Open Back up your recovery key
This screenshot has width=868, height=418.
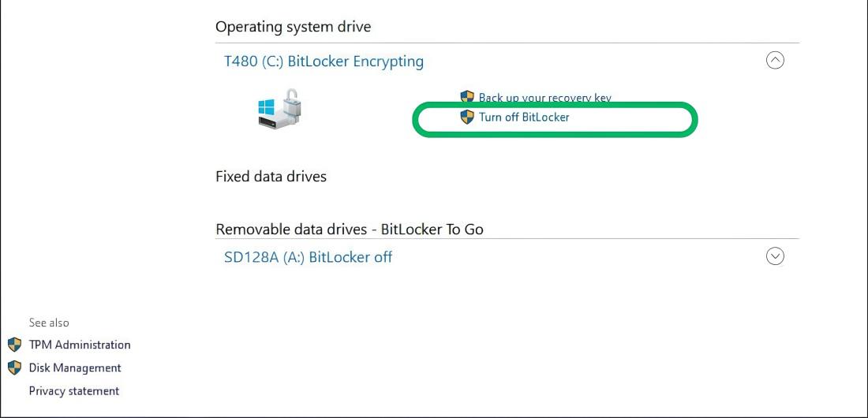[544, 98]
